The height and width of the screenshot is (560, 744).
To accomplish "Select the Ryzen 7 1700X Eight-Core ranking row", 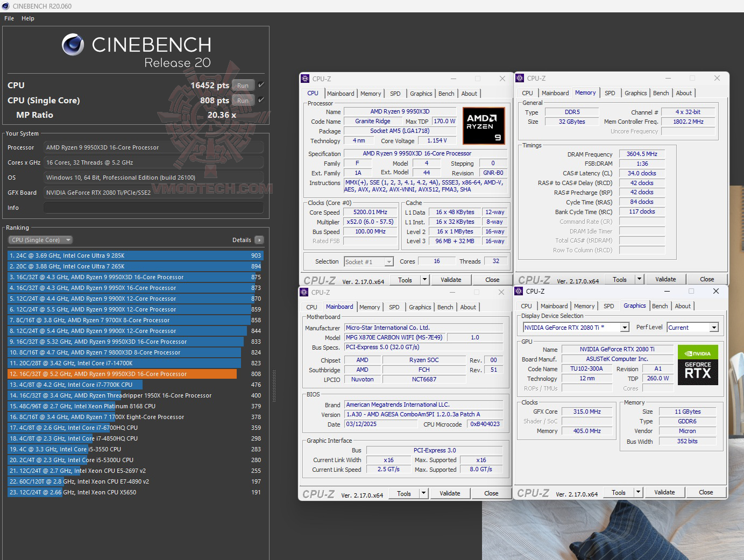I will click(135, 417).
